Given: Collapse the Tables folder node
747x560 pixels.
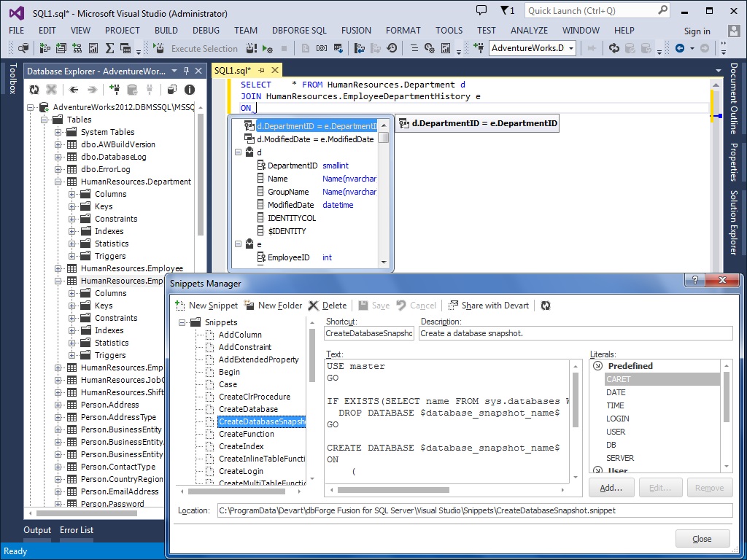Looking at the screenshot, I should [x=44, y=120].
